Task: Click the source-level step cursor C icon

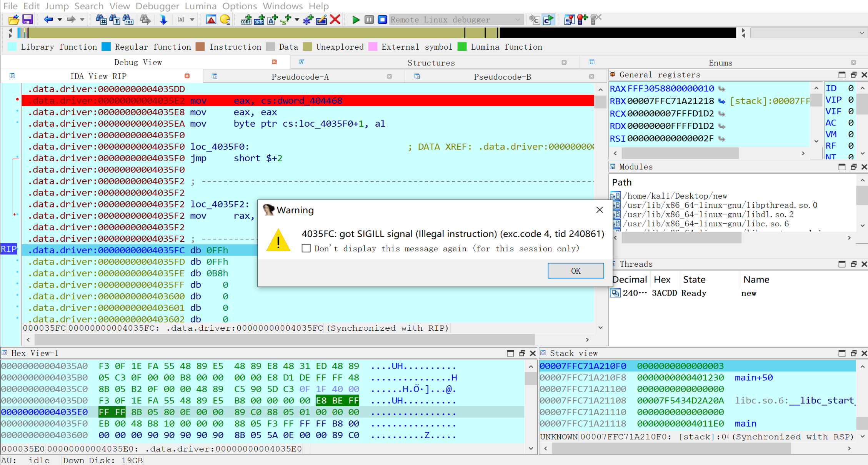Action: (535, 19)
